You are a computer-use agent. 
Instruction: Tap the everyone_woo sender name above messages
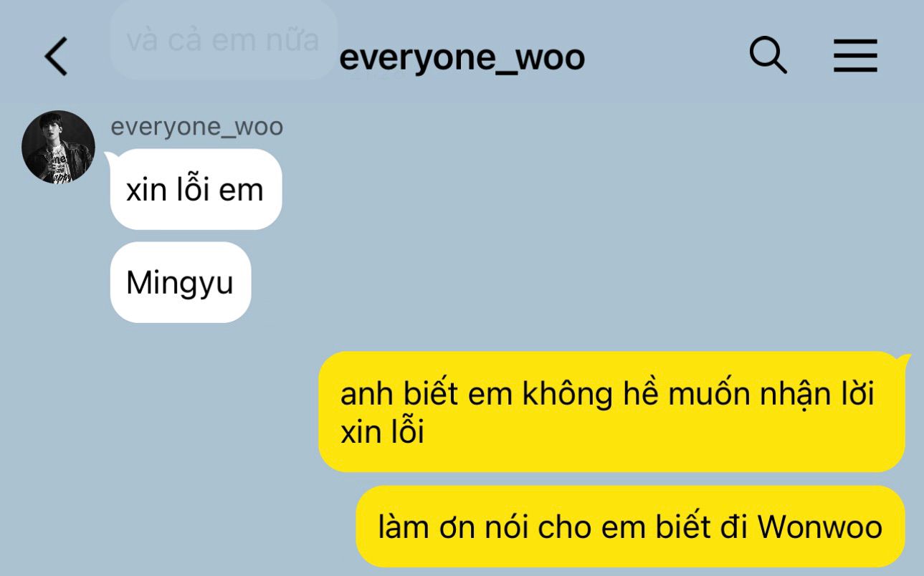click(x=197, y=127)
